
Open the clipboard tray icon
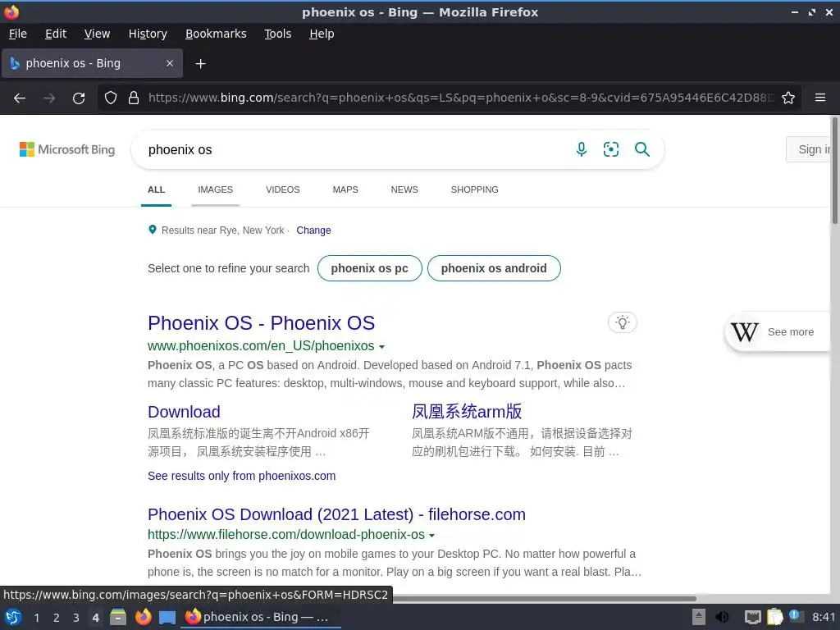click(x=774, y=617)
